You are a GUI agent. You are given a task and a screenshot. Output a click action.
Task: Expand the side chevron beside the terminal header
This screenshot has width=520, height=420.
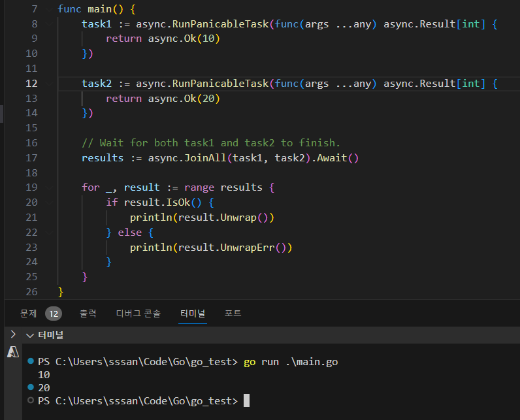(13, 334)
